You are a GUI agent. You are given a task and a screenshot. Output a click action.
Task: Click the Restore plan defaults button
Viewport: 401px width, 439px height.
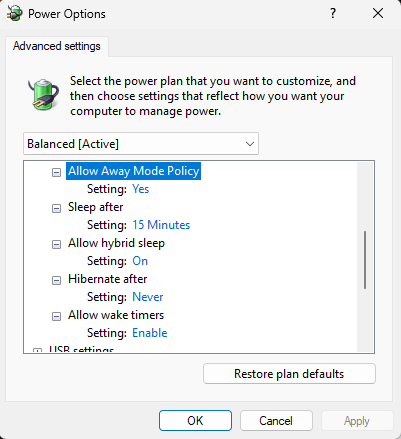pos(289,374)
